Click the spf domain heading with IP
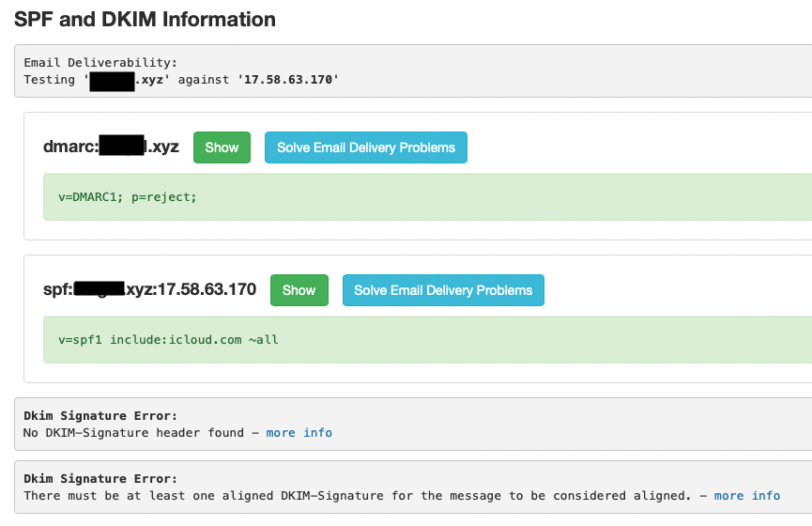The image size is (812, 526). coord(149,290)
